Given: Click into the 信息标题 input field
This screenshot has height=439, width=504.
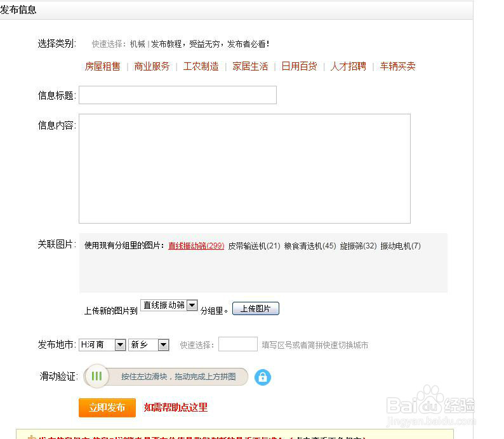Looking at the screenshot, I should point(178,95).
